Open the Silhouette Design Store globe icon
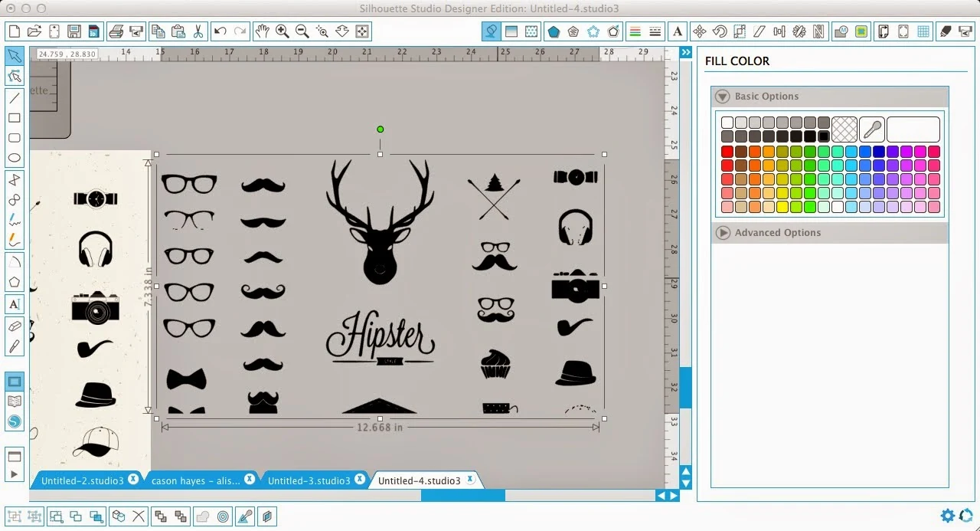The width and height of the screenshot is (980, 531). tap(15, 421)
